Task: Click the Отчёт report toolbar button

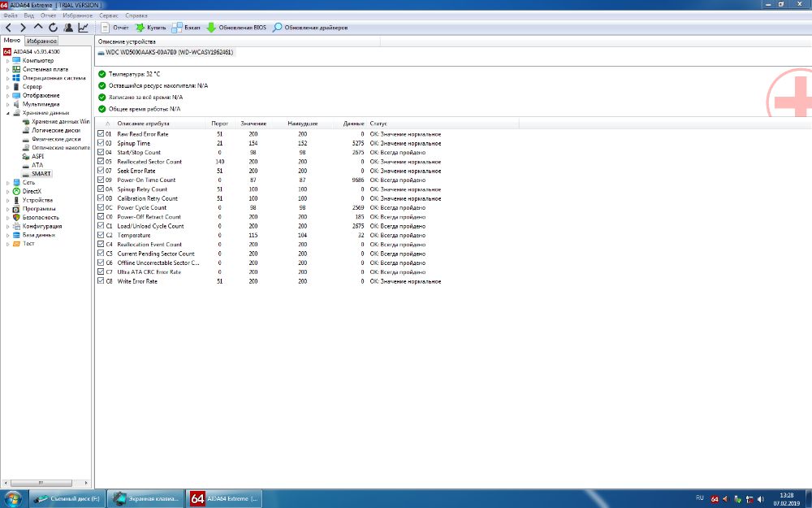Action: (115, 28)
